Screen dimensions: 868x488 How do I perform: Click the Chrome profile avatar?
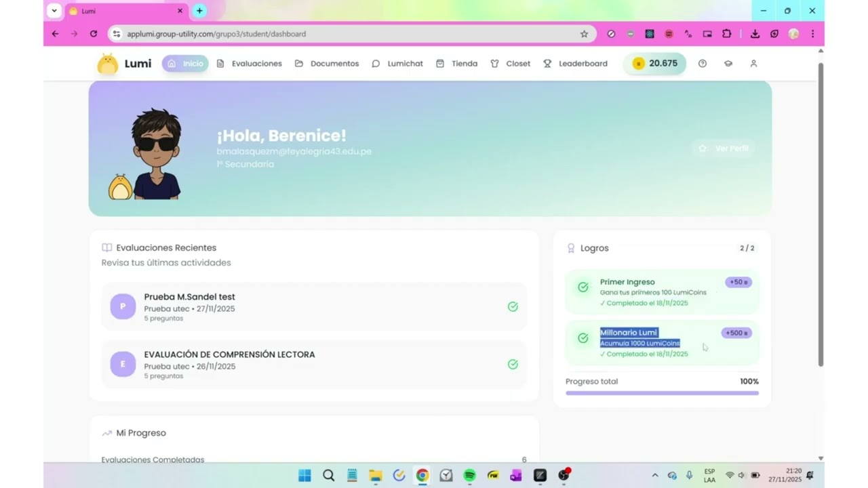point(793,34)
